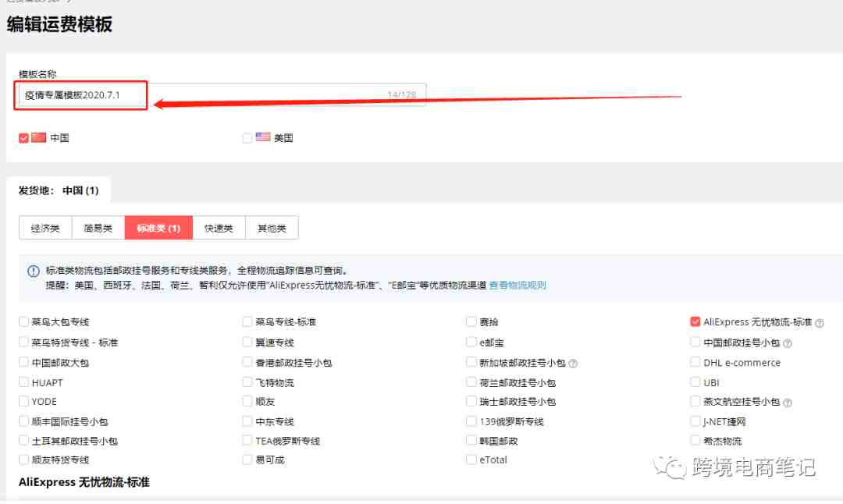Tick the eTotal checkbox
The height and width of the screenshot is (504, 843).
tap(471, 460)
